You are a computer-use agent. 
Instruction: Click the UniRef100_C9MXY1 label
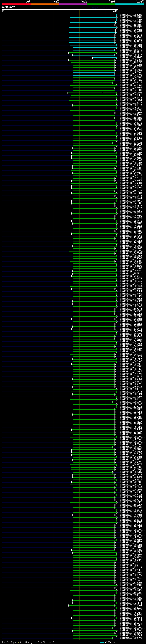[131, 221]
